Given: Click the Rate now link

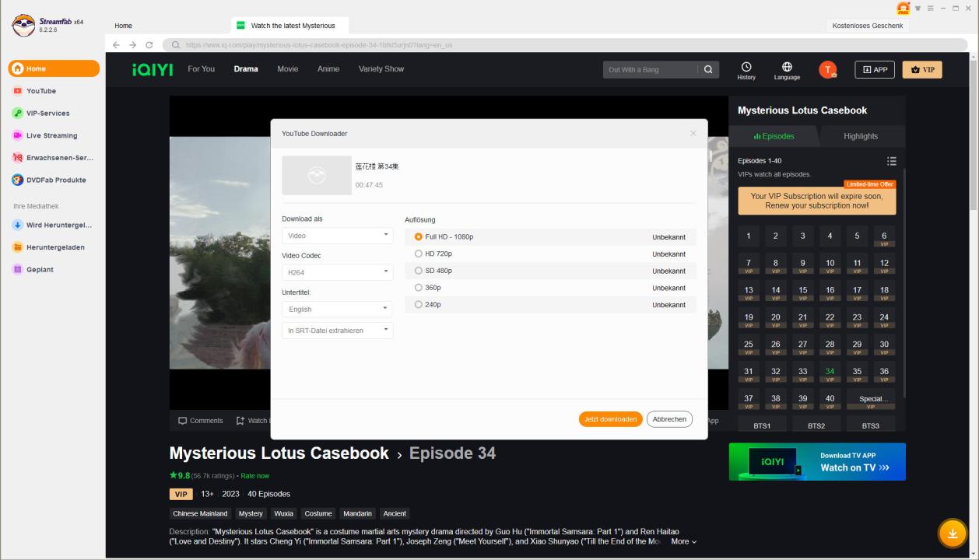Looking at the screenshot, I should point(255,476).
